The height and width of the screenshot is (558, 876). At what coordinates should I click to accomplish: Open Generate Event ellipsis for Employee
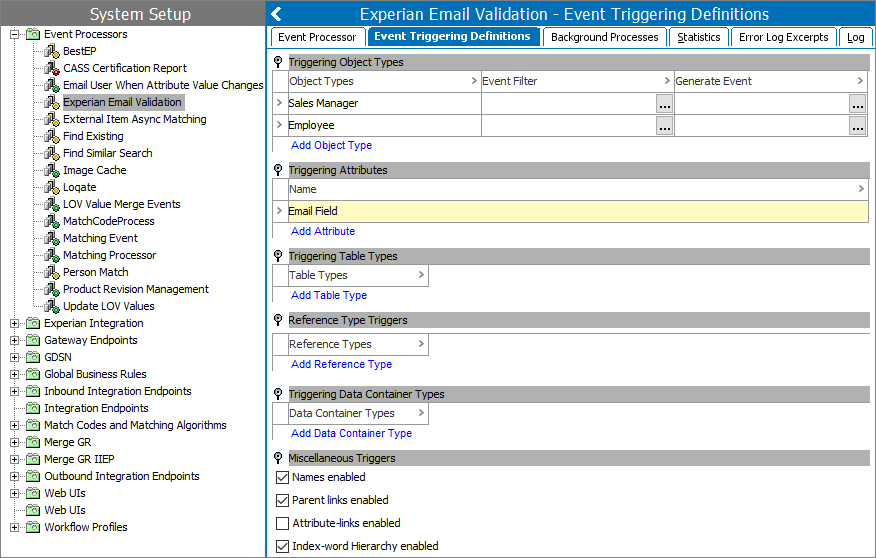[858, 126]
